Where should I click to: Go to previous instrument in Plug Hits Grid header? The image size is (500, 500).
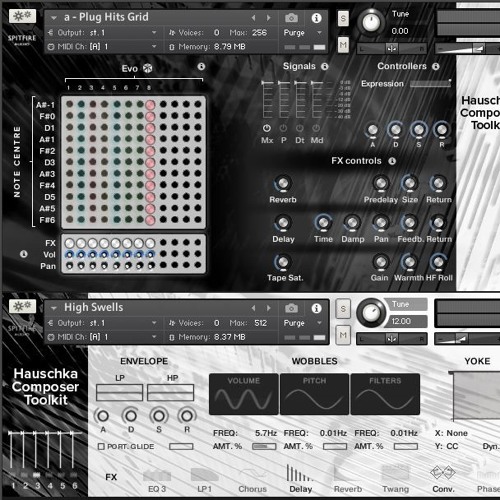tap(254, 18)
